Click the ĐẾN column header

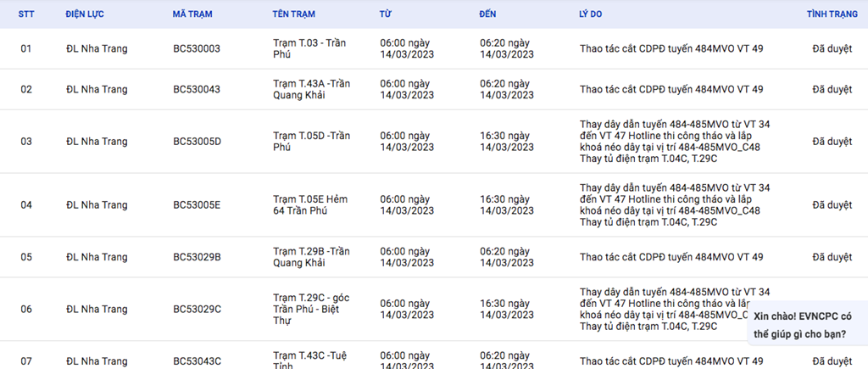coord(487,14)
